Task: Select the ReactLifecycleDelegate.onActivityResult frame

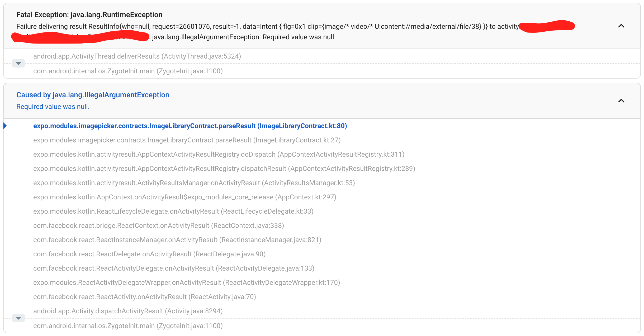Action: [x=173, y=211]
